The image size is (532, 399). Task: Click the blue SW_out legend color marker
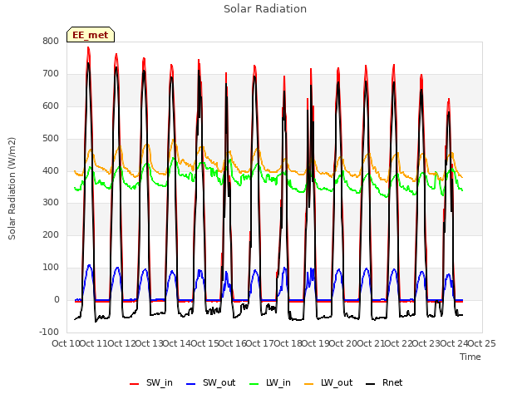coord(191,384)
